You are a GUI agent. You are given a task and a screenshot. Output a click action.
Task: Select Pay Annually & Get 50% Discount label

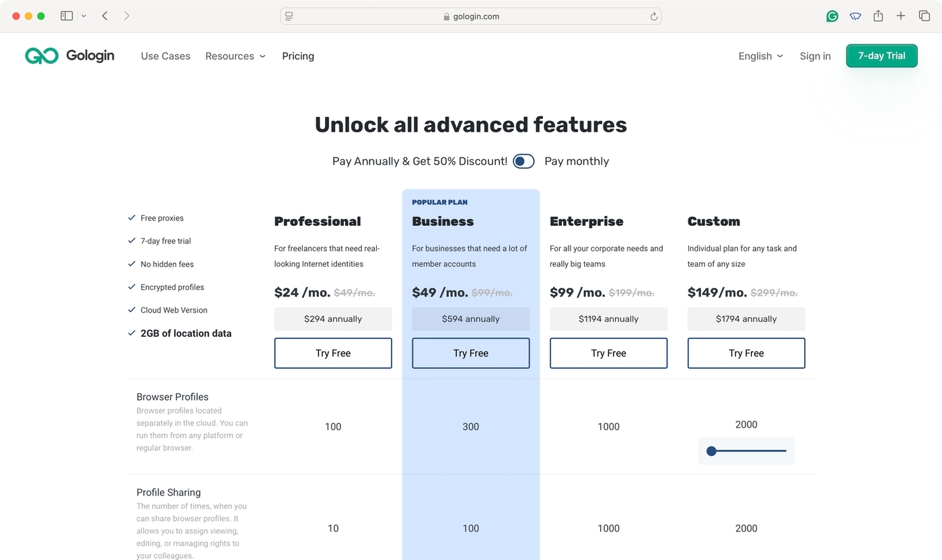(x=420, y=161)
